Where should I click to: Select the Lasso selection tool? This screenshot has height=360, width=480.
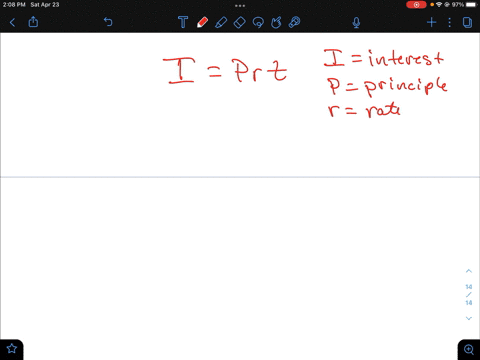pyautogui.click(x=258, y=22)
